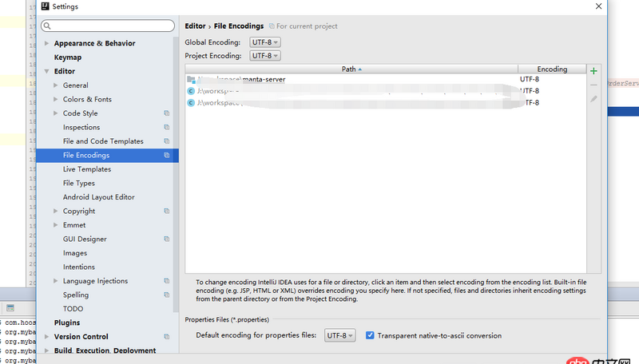Click into the settings search field
The width and height of the screenshot is (639, 364).
click(108, 26)
